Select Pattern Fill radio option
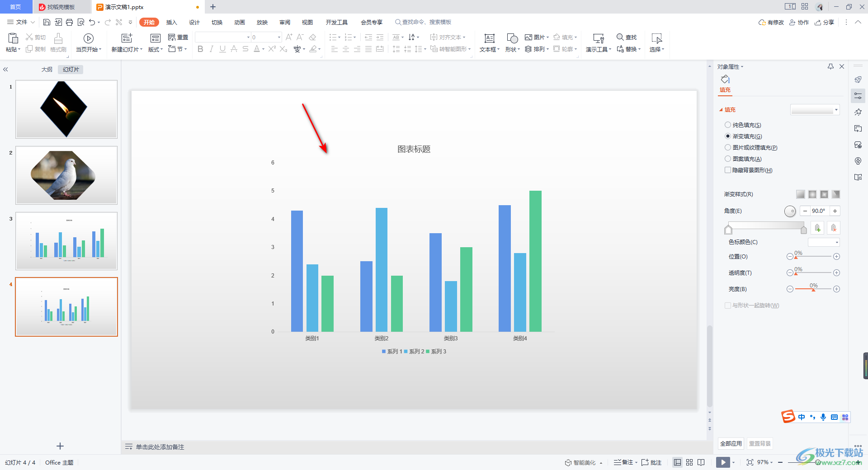 click(x=728, y=159)
